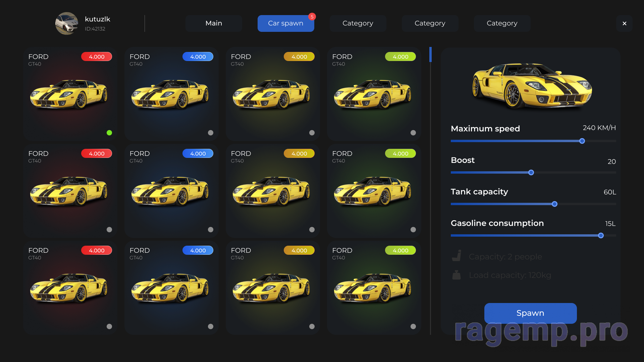Select the grey dot on middle-row blue-badge card
The width and height of the screenshot is (644, 362).
(x=211, y=230)
